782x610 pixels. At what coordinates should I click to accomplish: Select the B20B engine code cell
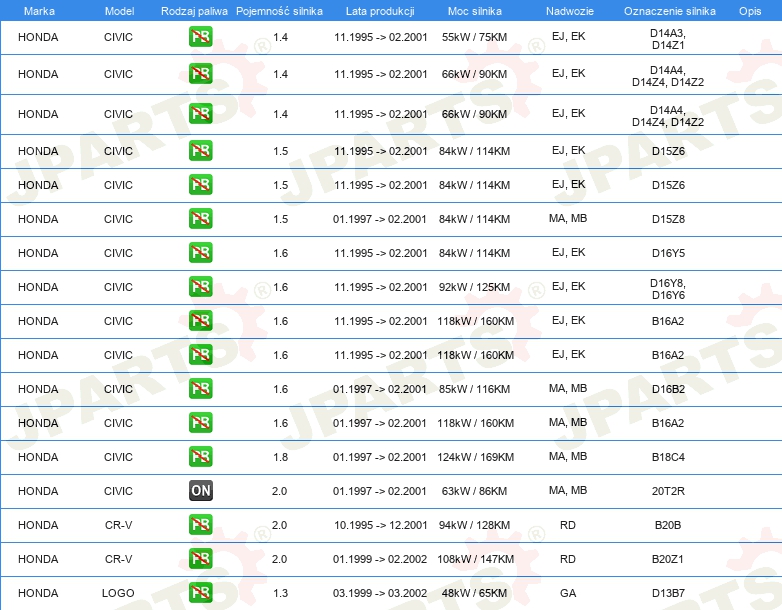pos(668,525)
